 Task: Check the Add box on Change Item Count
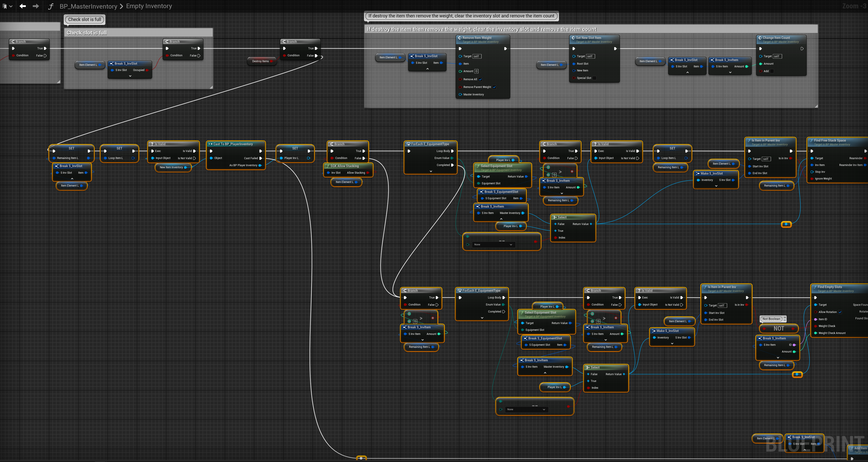coord(772,71)
